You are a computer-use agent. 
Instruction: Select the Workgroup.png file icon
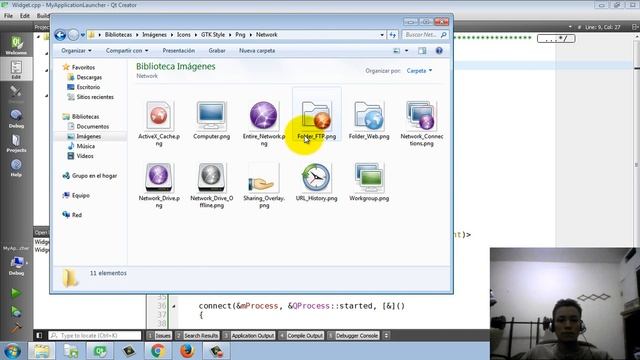pyautogui.click(x=369, y=177)
